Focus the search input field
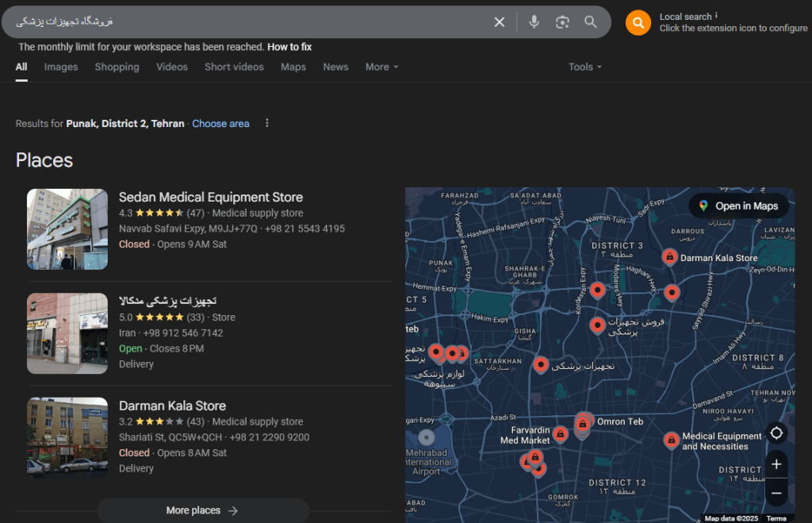The height and width of the screenshot is (523, 812). [248, 21]
